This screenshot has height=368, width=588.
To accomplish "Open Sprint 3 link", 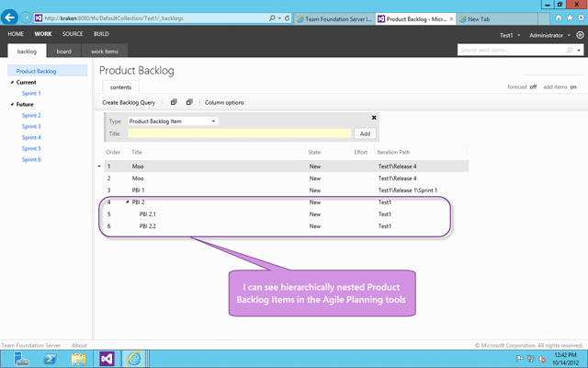I will (31, 126).
